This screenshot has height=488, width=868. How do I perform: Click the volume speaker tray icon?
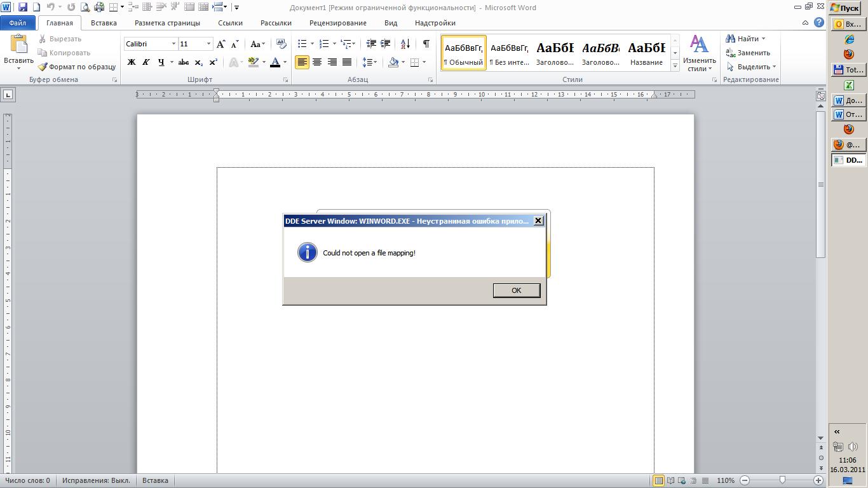(853, 447)
